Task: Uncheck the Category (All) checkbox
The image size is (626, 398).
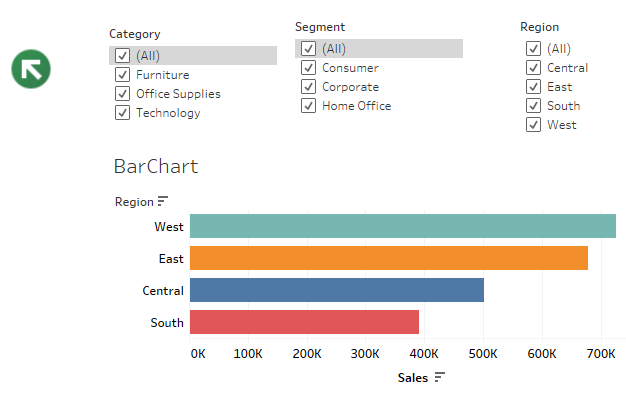Action: (122, 55)
